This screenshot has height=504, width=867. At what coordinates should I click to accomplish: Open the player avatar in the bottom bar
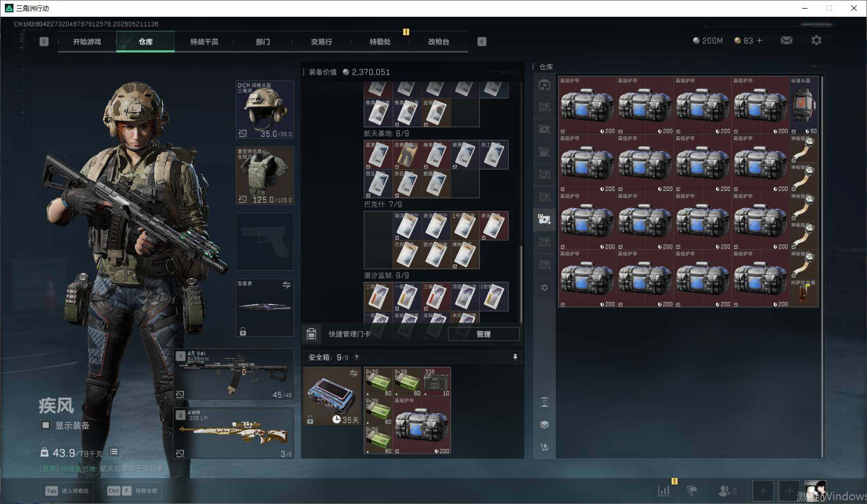click(816, 491)
